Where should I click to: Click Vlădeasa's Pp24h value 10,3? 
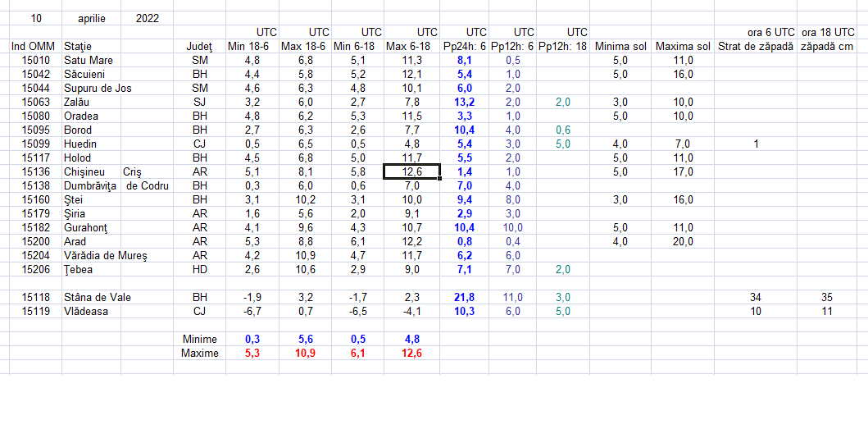[465, 312]
